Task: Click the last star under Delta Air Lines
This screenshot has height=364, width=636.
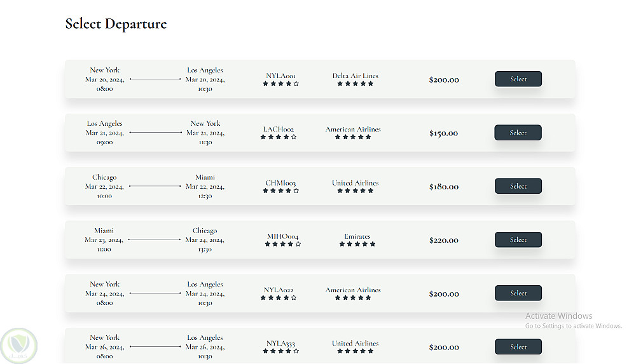Action: tap(371, 84)
